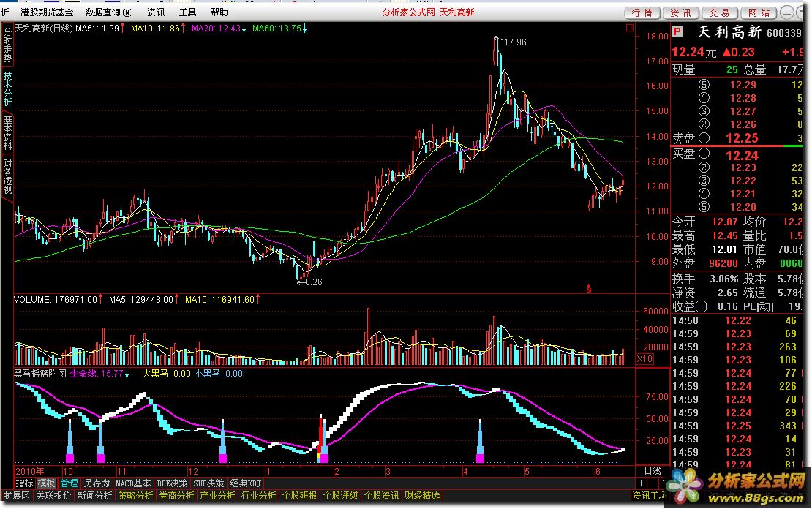This screenshot has width=812, height=509.
Task: Open the 券商分析 tab
Action: [x=176, y=496]
